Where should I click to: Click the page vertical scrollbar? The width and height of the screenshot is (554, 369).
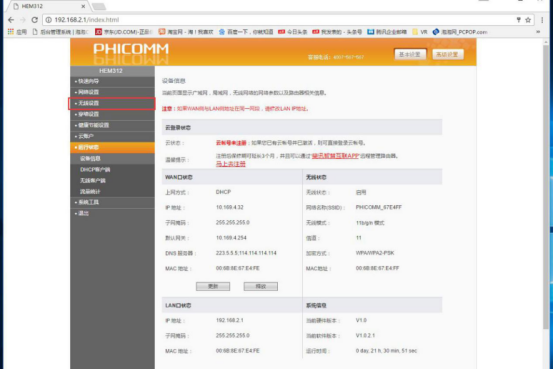point(546,187)
